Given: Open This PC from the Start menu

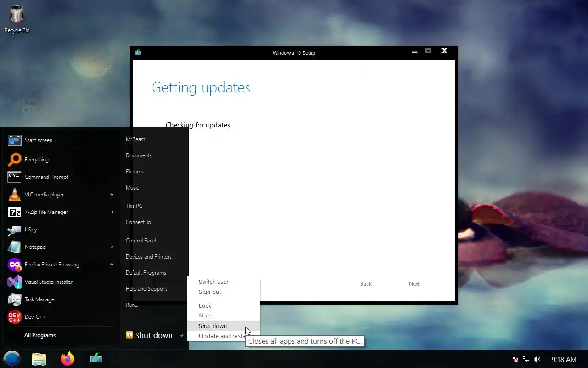Looking at the screenshot, I should tap(134, 206).
